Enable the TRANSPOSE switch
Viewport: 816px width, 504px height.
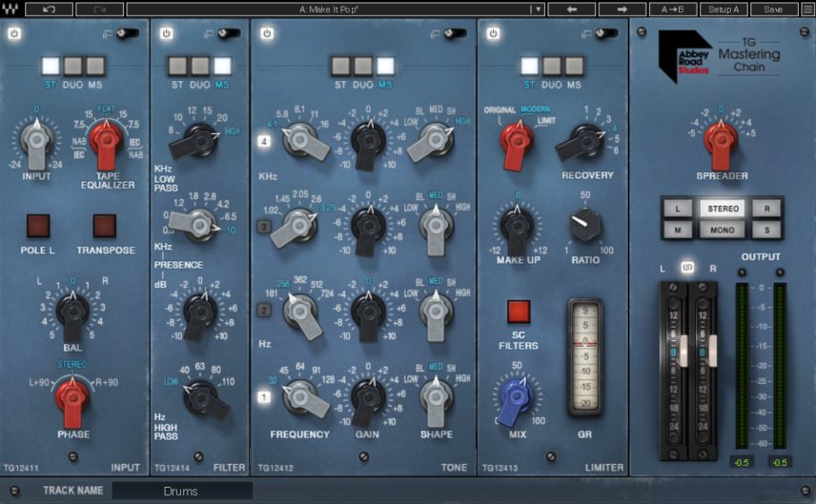104,226
